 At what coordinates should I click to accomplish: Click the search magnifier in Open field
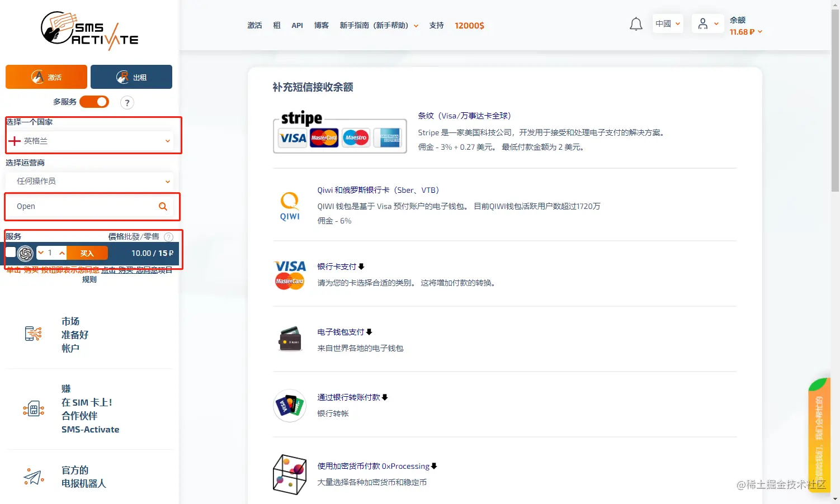[x=163, y=206]
